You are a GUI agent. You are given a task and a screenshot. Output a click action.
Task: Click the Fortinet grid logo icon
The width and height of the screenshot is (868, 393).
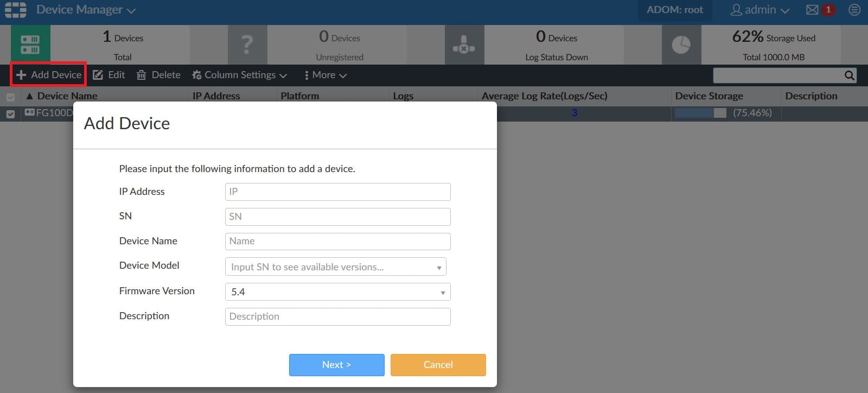16,10
